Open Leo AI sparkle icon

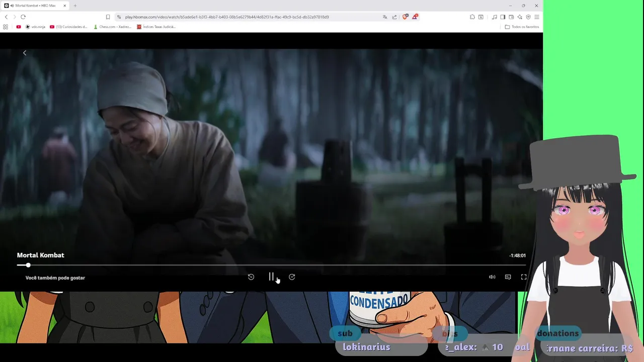pos(520,17)
